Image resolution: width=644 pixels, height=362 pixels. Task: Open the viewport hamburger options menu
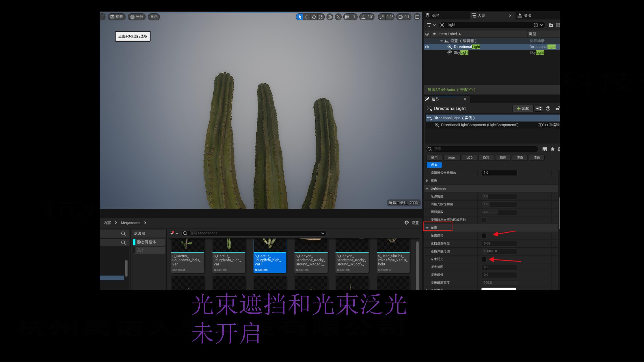coord(102,17)
